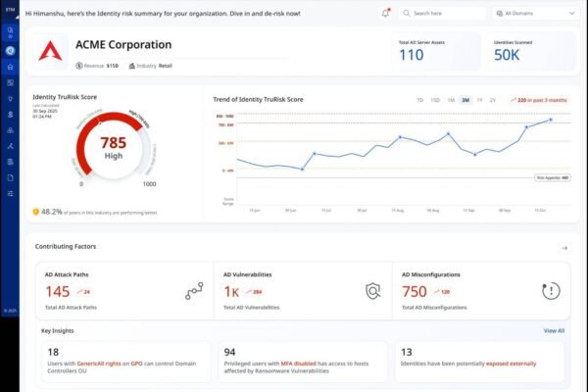Click the document icon in sidebar
Viewport: 588px width, 392px height.
click(10, 177)
